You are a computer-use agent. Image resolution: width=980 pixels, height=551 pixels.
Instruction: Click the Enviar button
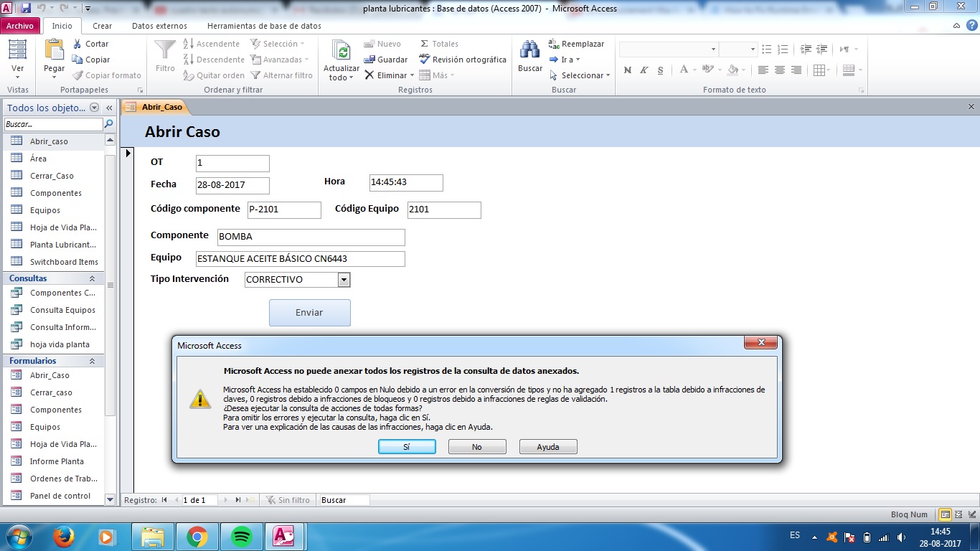coord(310,313)
